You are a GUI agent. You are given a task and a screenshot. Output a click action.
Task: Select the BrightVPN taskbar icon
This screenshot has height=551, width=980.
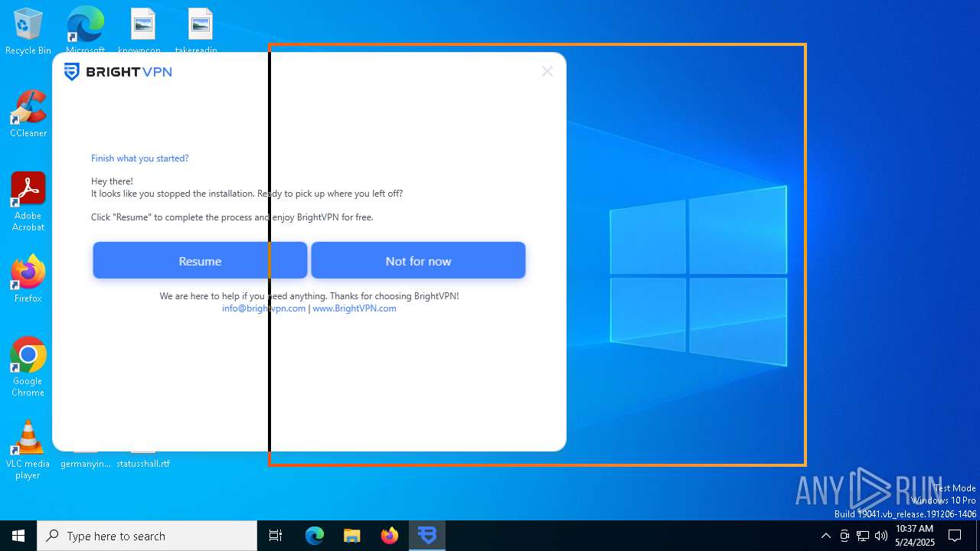coord(427,536)
